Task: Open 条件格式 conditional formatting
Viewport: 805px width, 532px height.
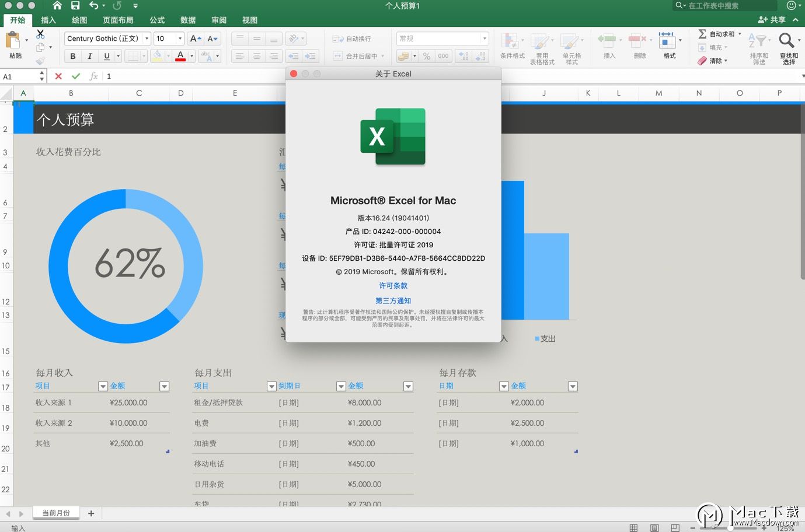Action: click(512, 47)
